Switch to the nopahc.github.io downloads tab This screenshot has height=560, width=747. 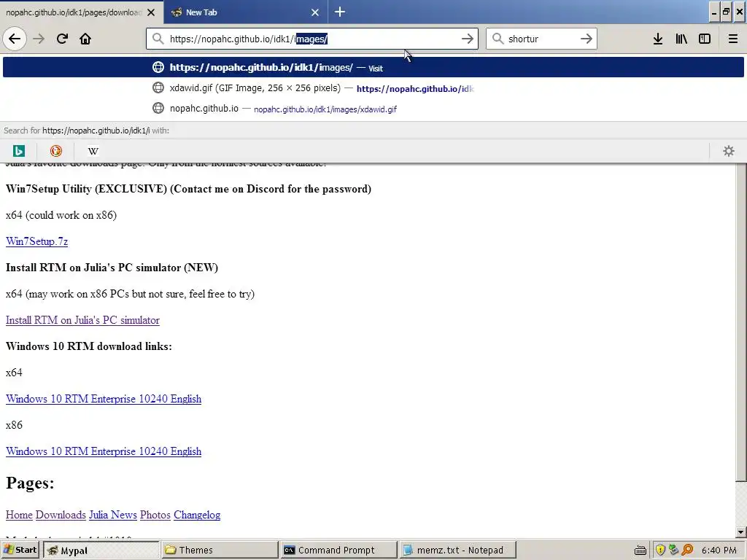82,12
